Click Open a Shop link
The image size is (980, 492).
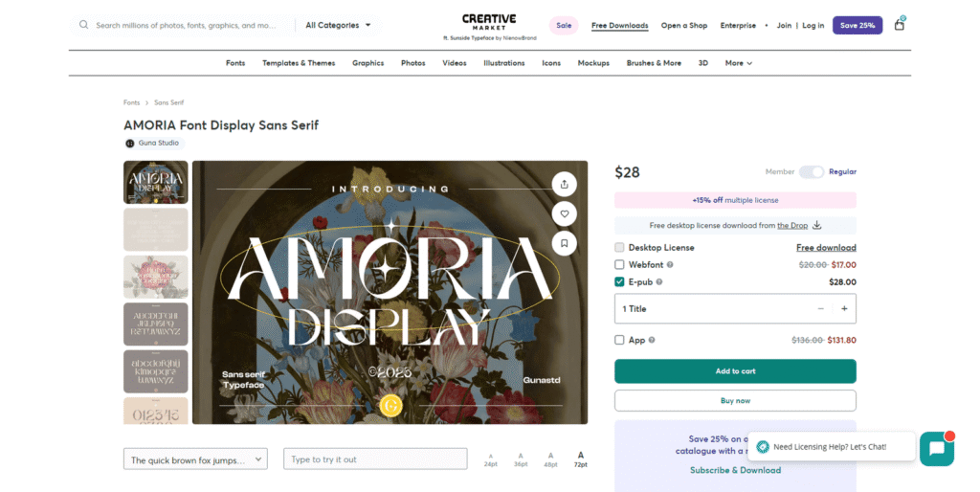(684, 26)
